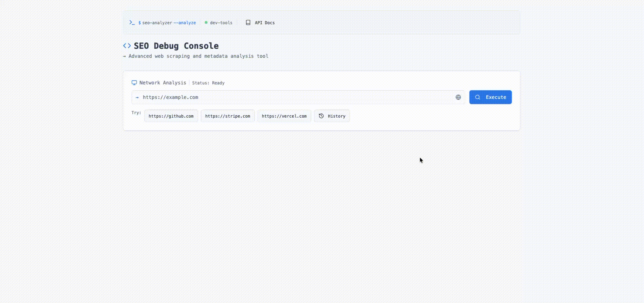
Task: Click the globe icon in URL field
Action: [458, 97]
